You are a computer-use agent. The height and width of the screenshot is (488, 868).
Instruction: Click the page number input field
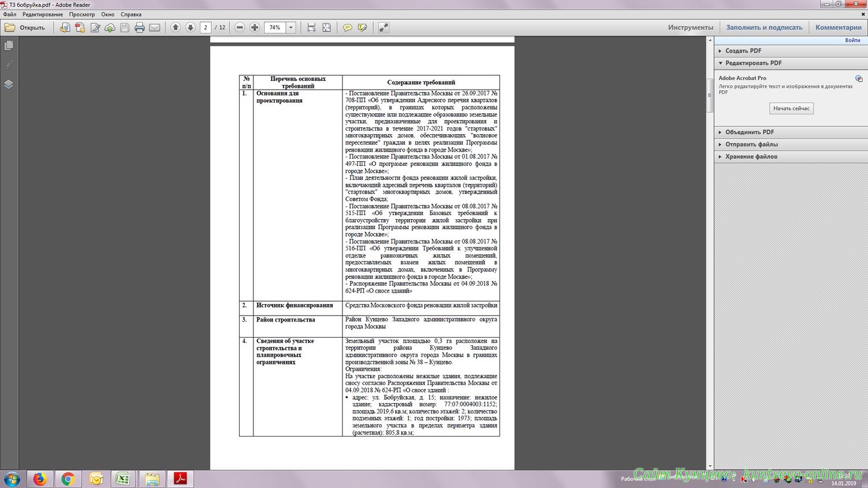point(205,28)
